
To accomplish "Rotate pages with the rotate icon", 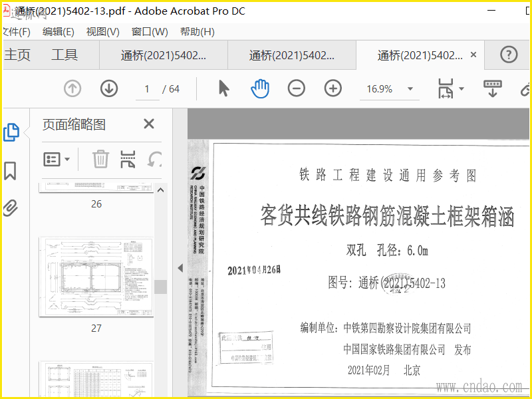I will point(154,159).
